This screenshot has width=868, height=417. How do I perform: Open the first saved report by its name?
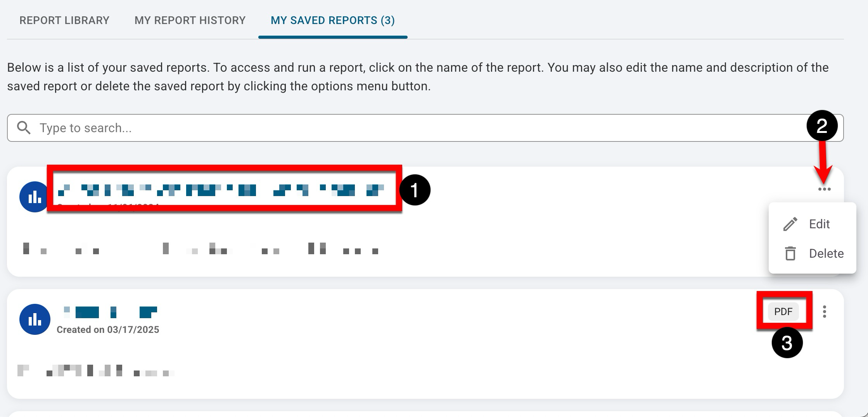(x=221, y=190)
